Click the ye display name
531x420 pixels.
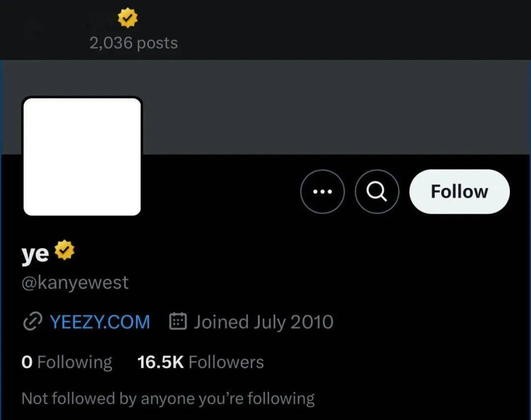(x=35, y=253)
